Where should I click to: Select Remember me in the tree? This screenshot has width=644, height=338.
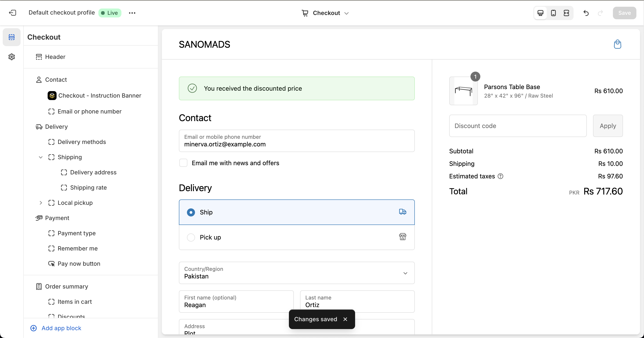coord(78,248)
